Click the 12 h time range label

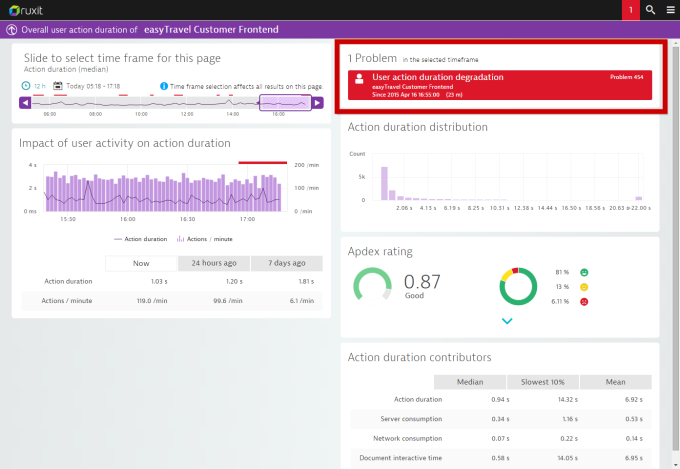(39, 86)
